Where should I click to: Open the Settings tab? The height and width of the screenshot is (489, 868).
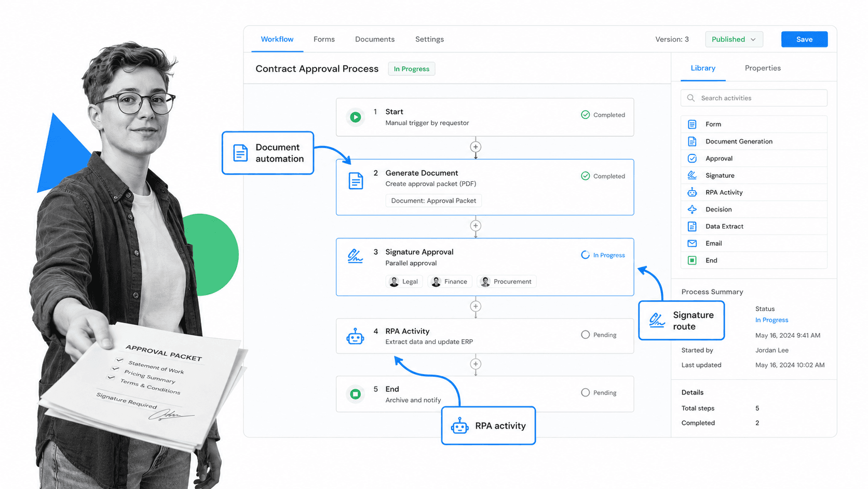coord(429,39)
